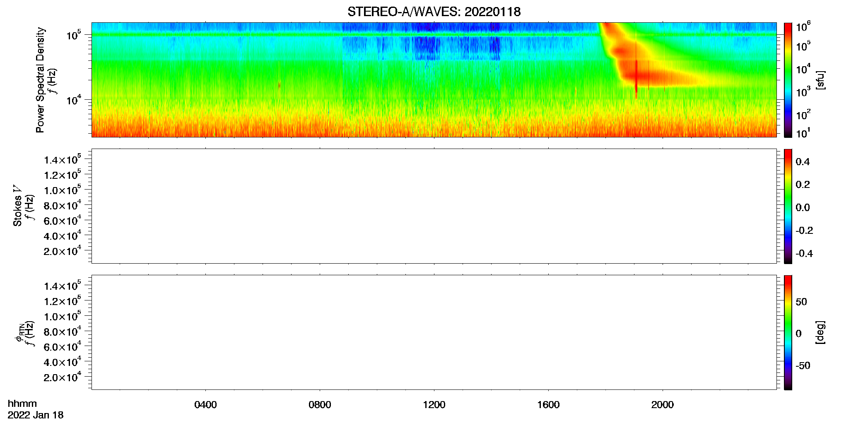Click the Stokes V axis label
868x447 pixels.
(17, 206)
